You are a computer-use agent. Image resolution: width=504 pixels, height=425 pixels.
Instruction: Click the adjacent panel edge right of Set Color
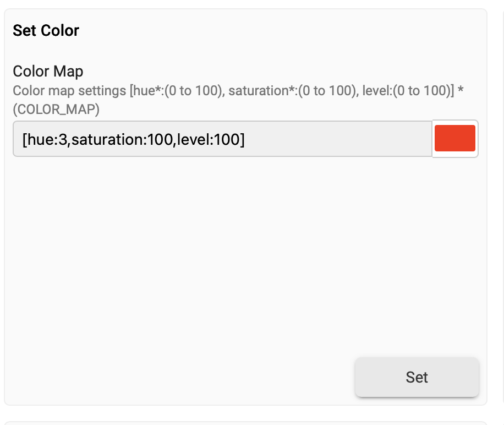tap(502, 209)
